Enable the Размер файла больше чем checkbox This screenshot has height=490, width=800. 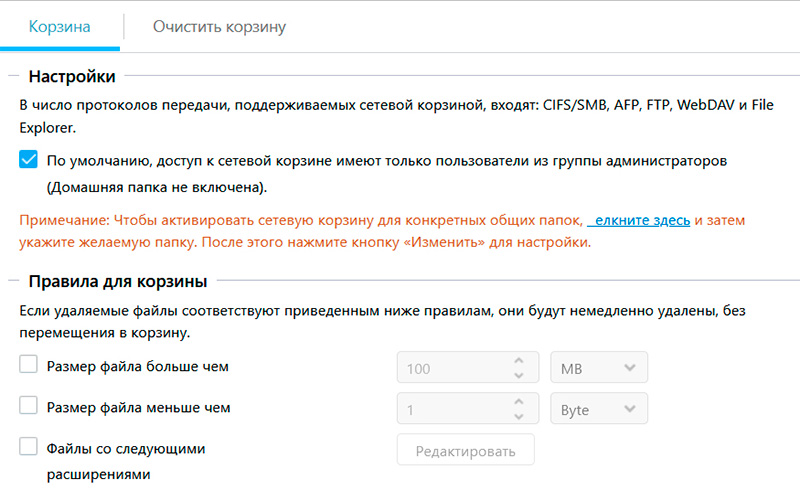[29, 366]
